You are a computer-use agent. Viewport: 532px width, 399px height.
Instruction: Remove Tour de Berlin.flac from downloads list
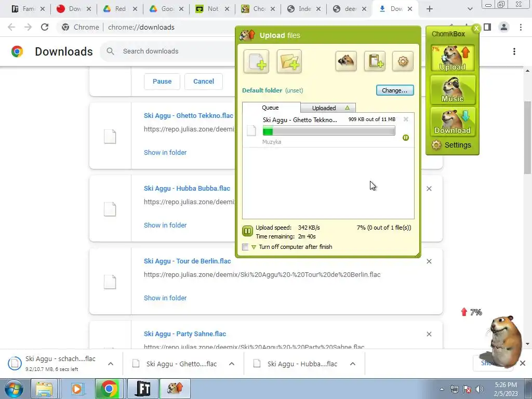click(x=429, y=261)
